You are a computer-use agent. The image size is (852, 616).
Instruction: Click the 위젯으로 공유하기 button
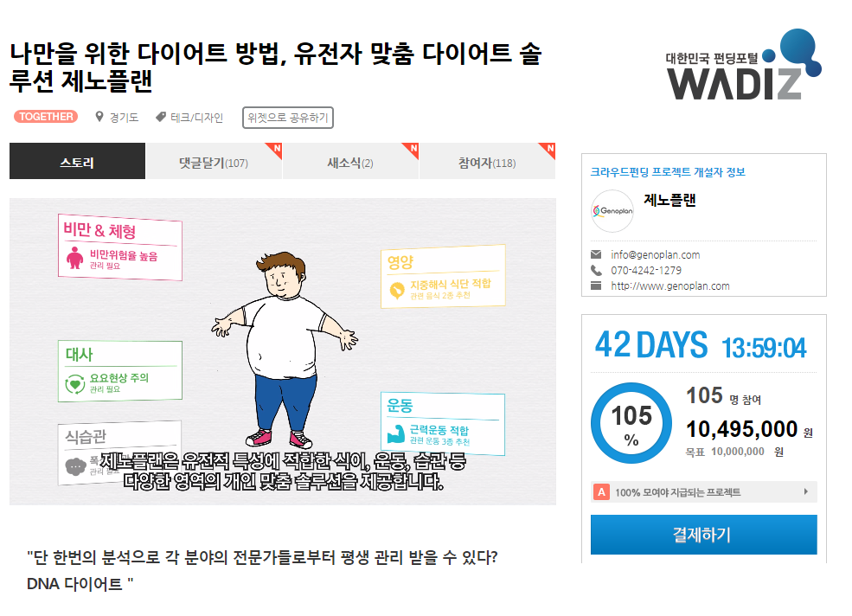[x=288, y=118]
